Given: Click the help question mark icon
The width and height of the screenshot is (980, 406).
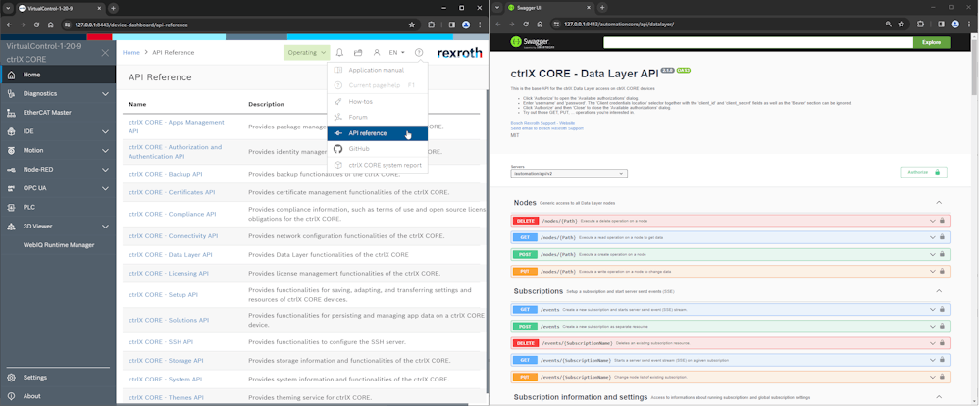Looking at the screenshot, I should point(419,53).
